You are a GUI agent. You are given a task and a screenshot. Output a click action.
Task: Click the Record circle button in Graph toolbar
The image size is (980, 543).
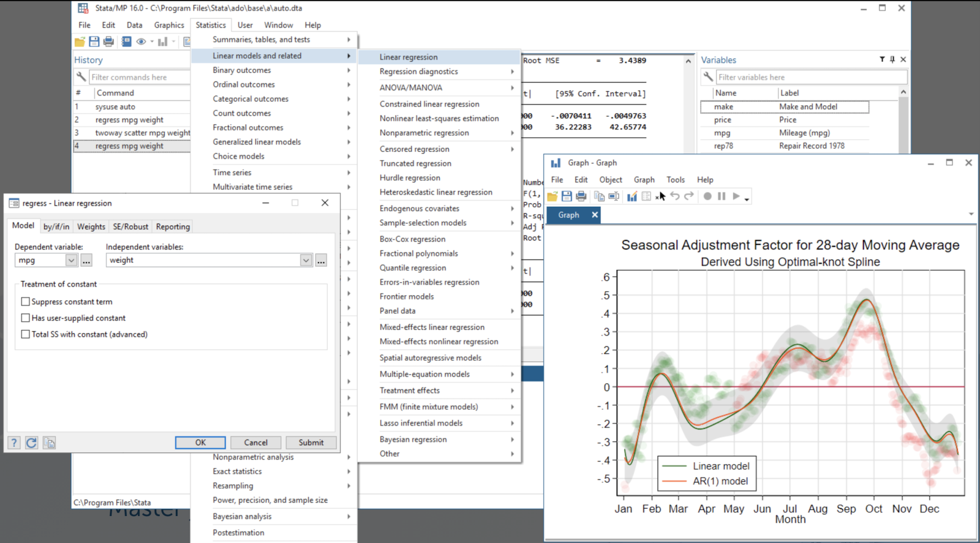(707, 197)
